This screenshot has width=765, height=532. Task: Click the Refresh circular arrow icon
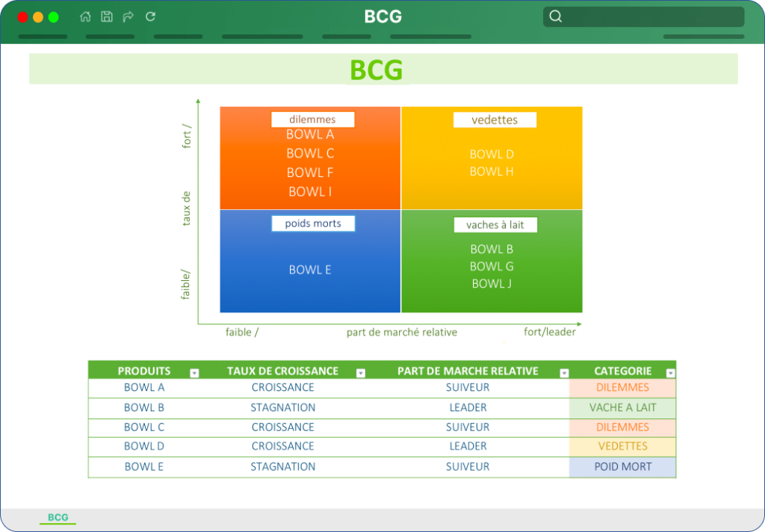[x=150, y=16]
